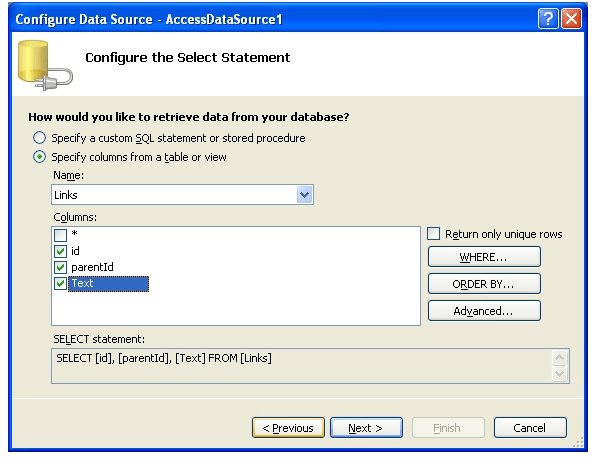Close the Configure Data Source dialog

click(x=571, y=19)
